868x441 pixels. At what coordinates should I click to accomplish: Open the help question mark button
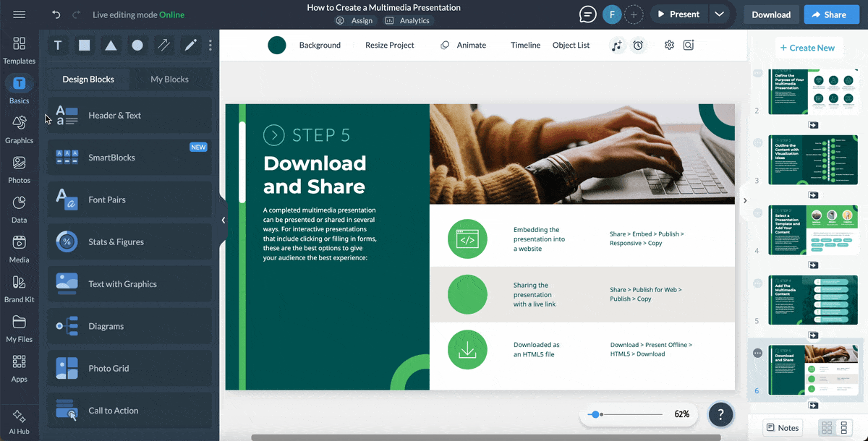tap(720, 414)
